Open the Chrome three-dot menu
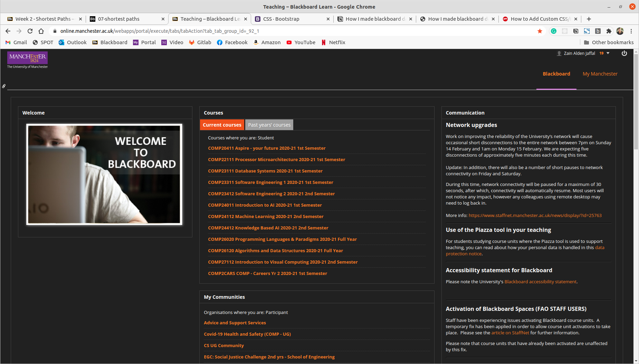 click(x=631, y=31)
